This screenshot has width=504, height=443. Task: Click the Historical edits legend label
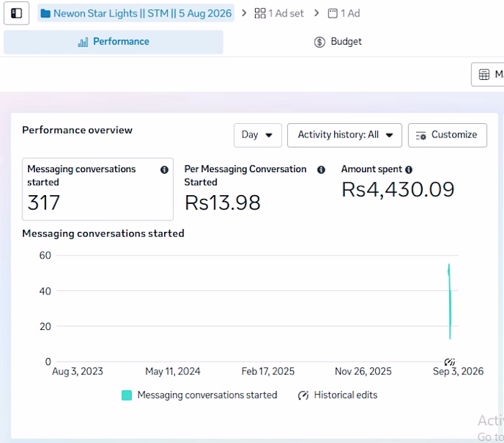[x=346, y=395]
